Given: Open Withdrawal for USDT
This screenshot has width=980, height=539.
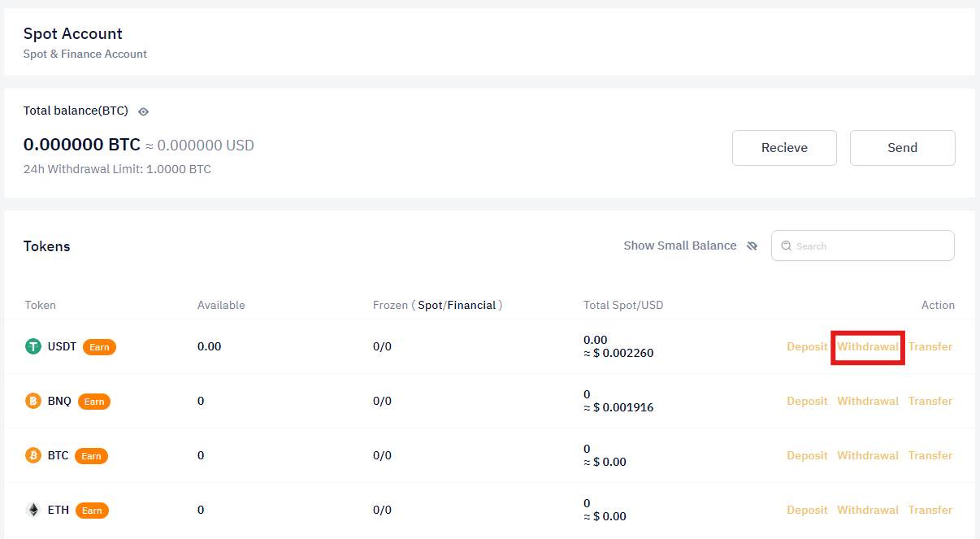Looking at the screenshot, I should [x=868, y=347].
